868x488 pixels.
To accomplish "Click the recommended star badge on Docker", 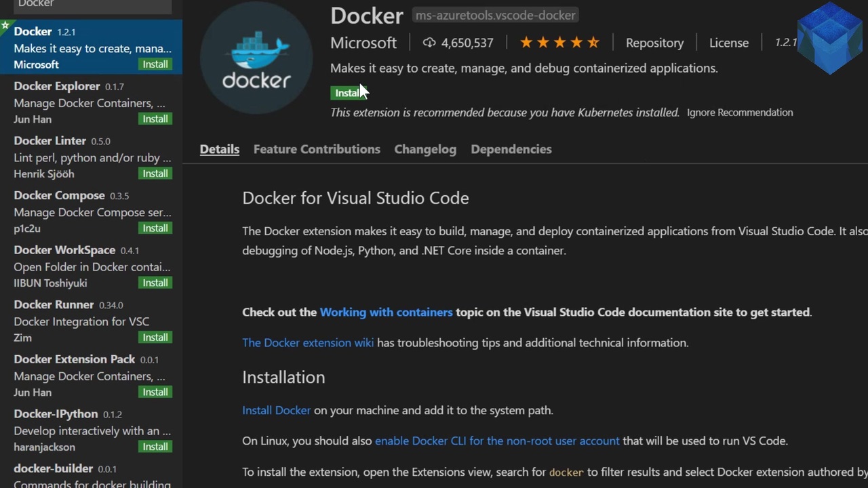I will 5,26.
